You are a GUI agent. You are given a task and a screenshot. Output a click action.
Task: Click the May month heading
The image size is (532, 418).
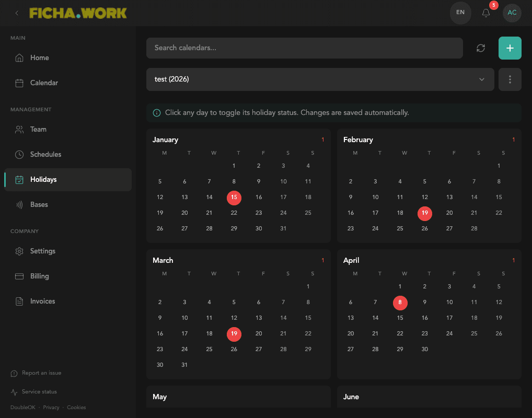coord(159,397)
